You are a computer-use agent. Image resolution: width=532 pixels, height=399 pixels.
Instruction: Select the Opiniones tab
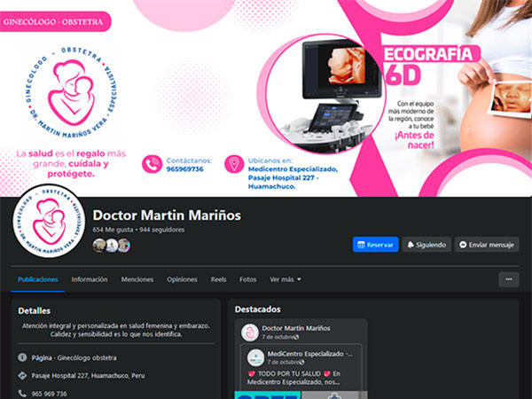pos(182,279)
